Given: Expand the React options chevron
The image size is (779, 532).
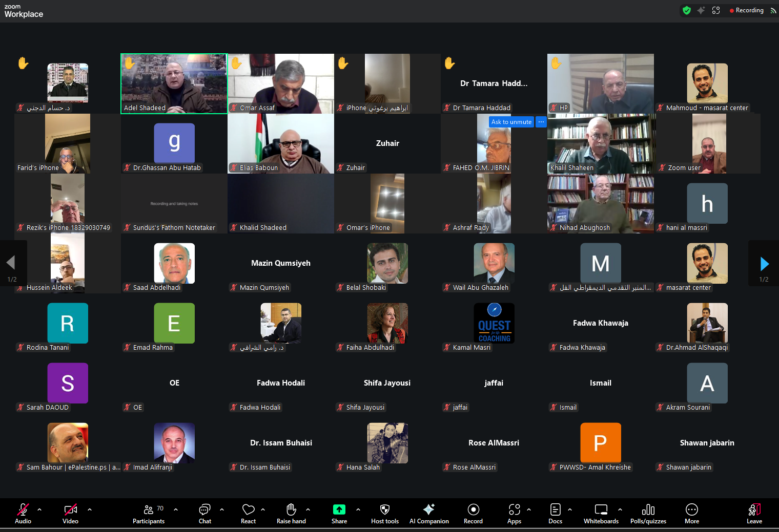Looking at the screenshot, I should click(x=263, y=509).
